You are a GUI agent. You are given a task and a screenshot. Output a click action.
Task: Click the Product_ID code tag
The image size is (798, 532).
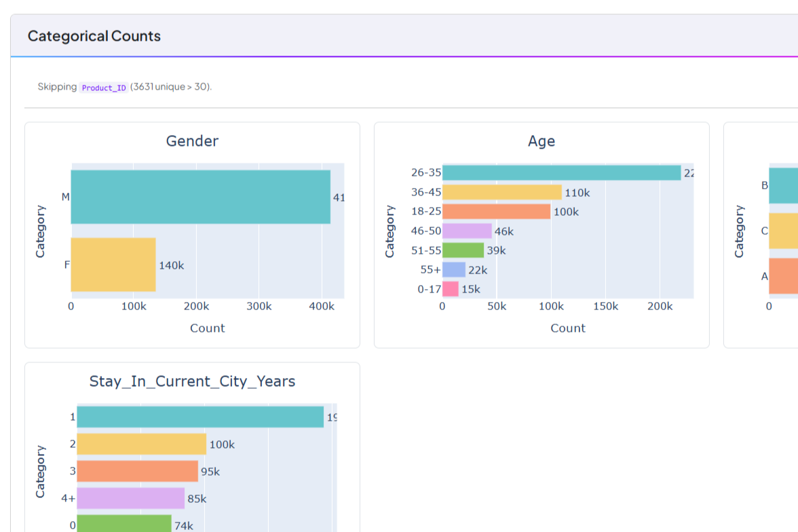(x=104, y=88)
